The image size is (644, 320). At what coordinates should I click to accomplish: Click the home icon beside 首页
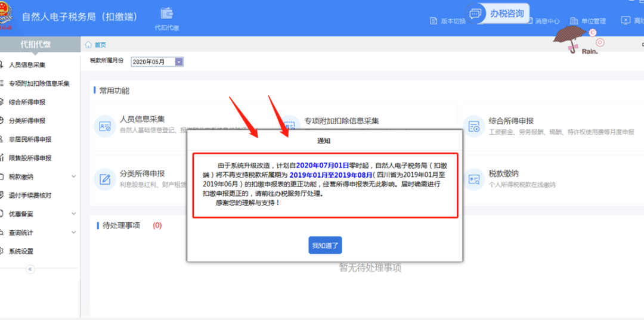(x=88, y=45)
